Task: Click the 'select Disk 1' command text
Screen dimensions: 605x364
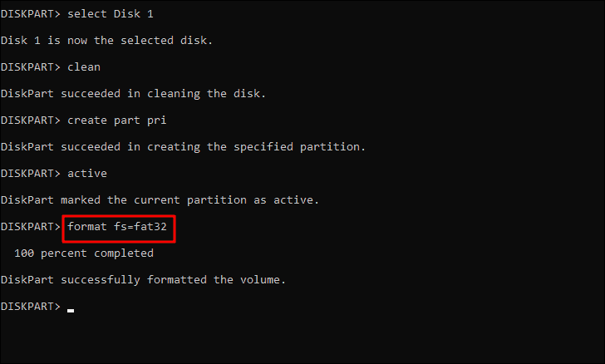Action: pyautogui.click(x=111, y=14)
